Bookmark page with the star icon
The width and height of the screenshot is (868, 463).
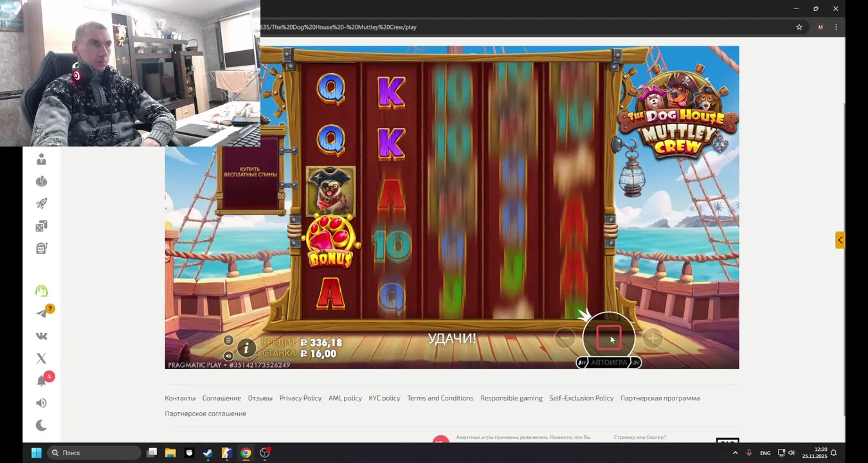point(799,27)
